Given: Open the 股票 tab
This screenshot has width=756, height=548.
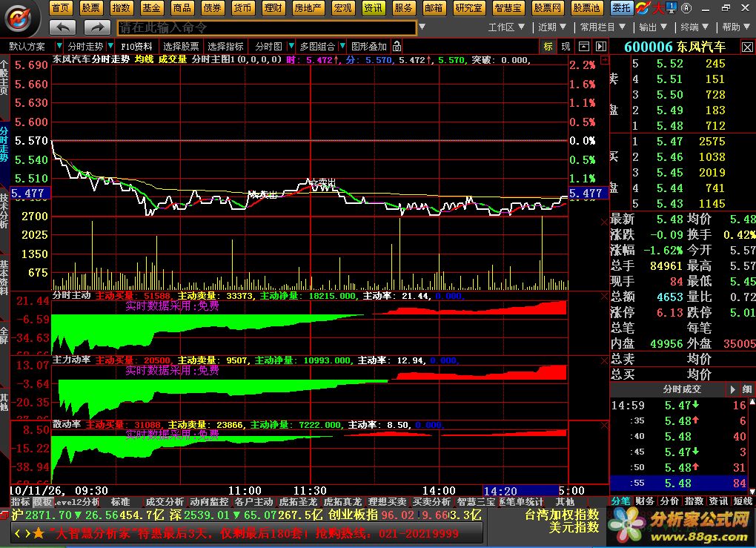Looking at the screenshot, I should (90, 7).
